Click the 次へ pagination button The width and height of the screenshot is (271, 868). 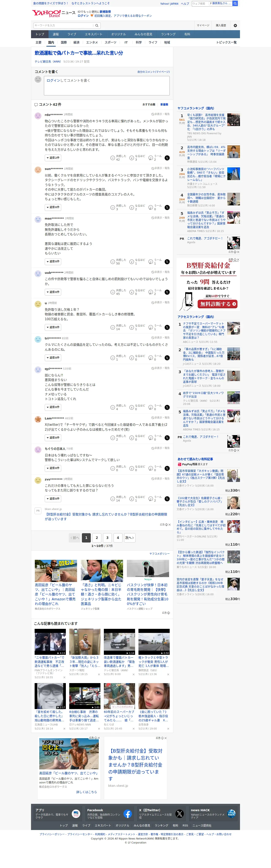coord(129,538)
